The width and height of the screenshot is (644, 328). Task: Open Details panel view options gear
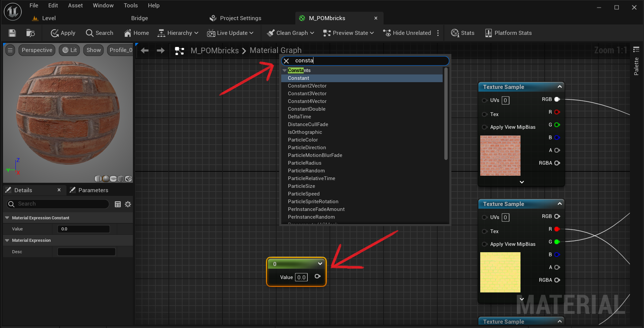point(128,204)
